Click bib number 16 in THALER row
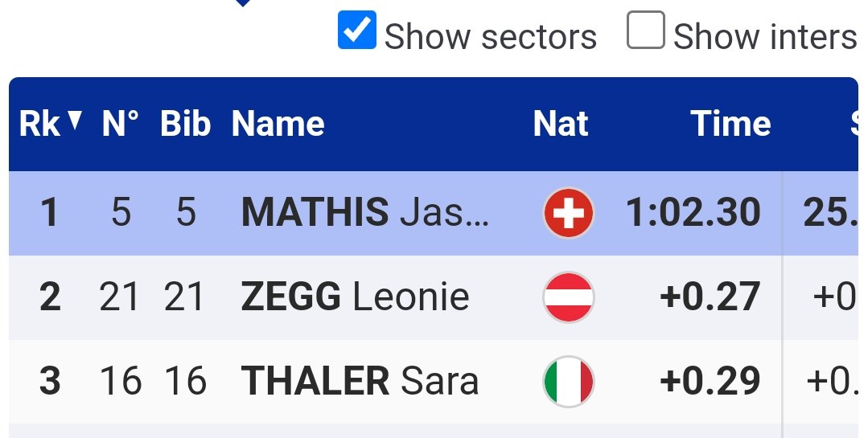868x438 pixels. tap(186, 380)
